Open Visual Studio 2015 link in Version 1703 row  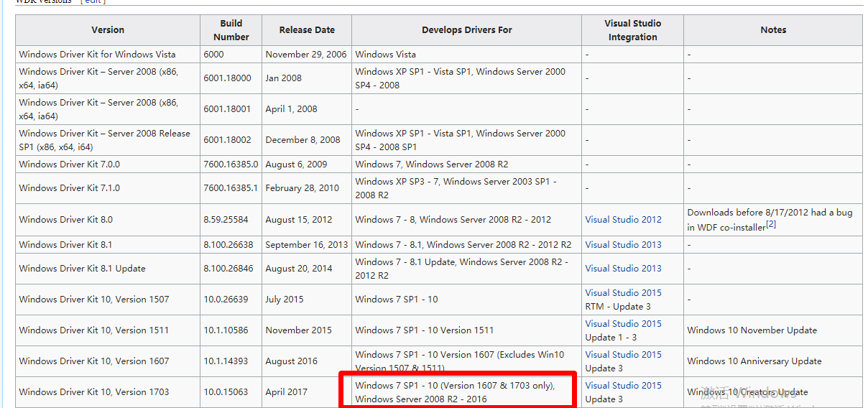click(x=623, y=386)
